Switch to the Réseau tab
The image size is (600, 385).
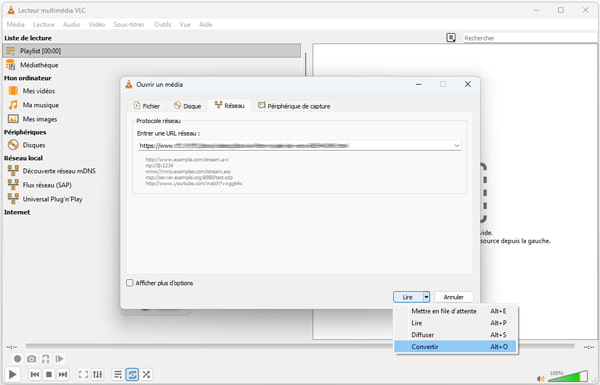(230, 106)
